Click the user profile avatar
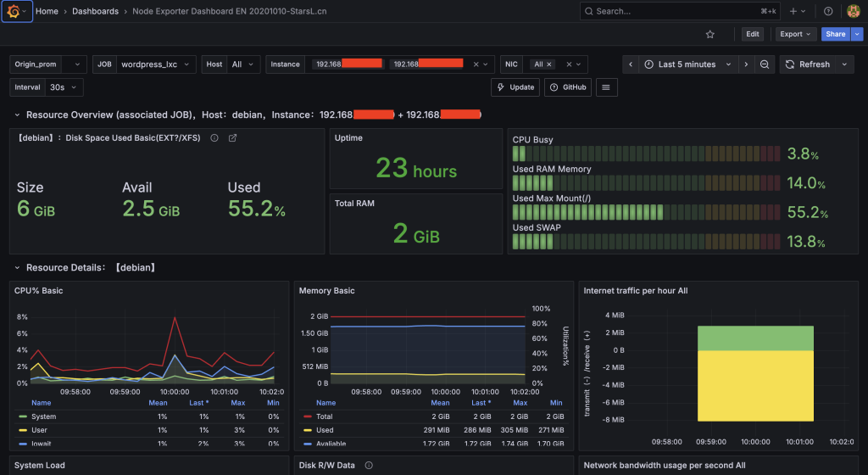 853,11
